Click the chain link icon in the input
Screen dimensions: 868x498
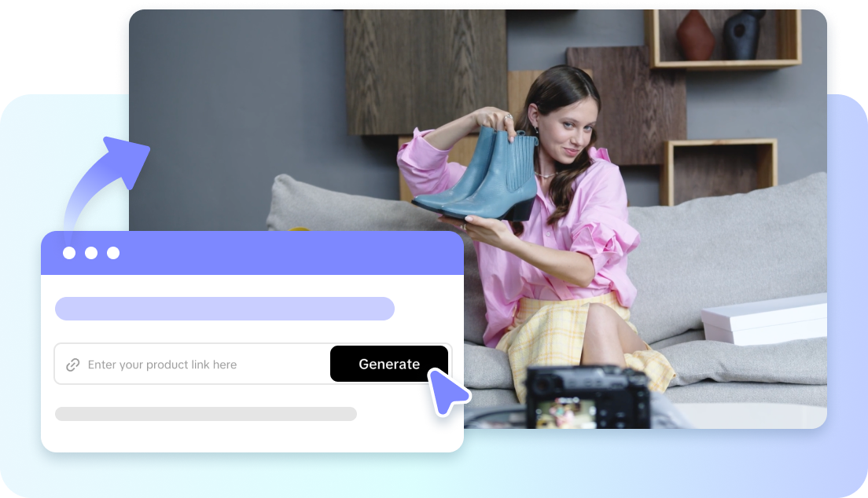pyautogui.click(x=72, y=364)
